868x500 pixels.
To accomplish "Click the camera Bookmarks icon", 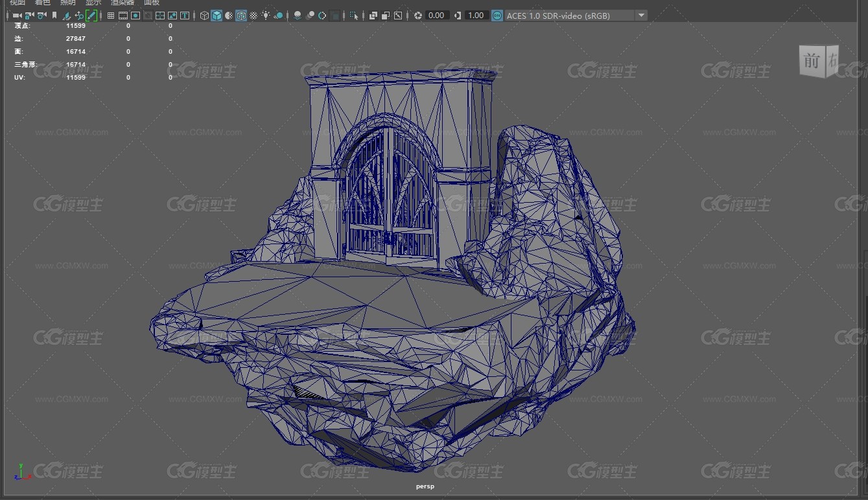I will (x=54, y=16).
